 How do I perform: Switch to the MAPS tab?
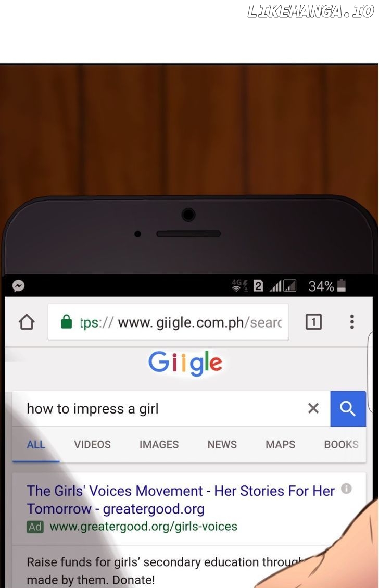281,444
